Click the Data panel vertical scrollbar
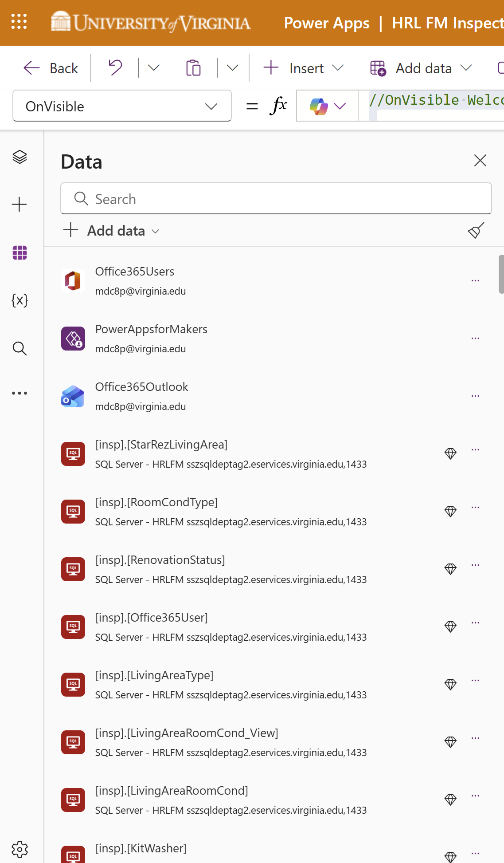504x863 pixels. (x=501, y=274)
